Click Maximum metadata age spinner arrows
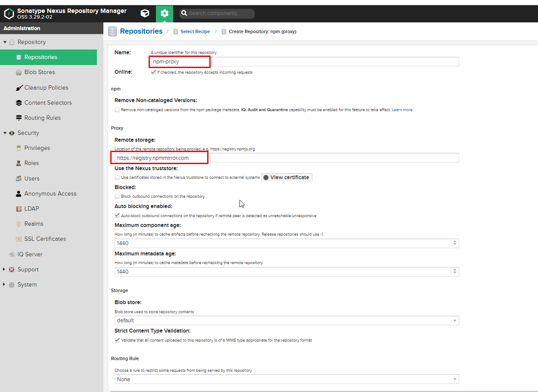The height and width of the screenshot is (392, 538). click(455, 272)
